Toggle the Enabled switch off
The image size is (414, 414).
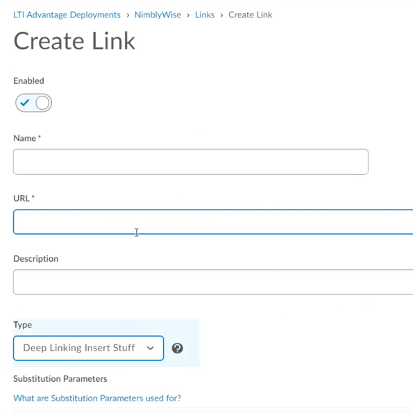point(33,103)
